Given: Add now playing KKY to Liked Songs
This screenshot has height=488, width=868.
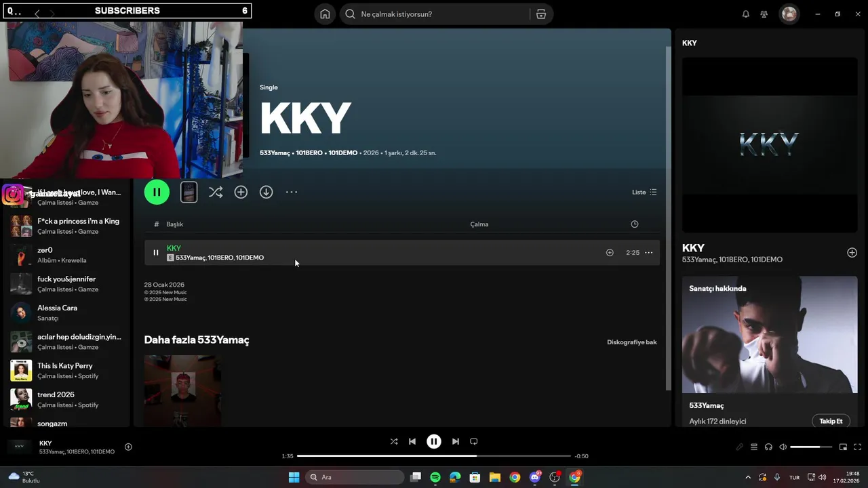Looking at the screenshot, I should (128, 447).
